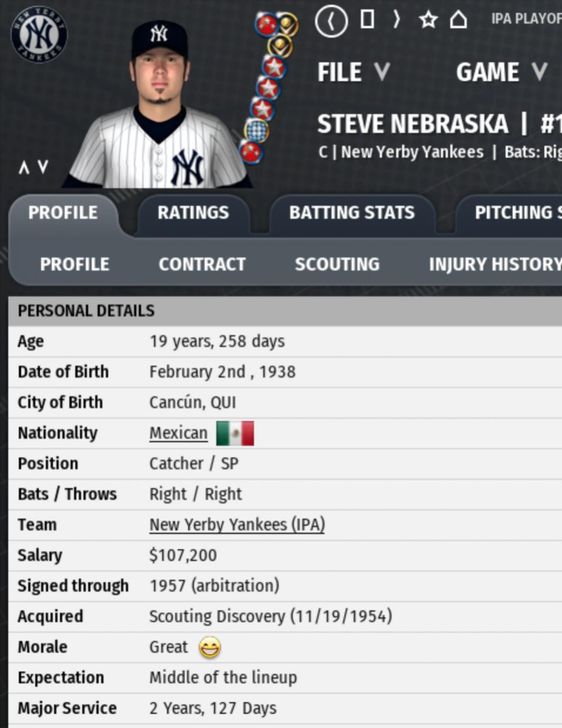Viewport: 562px width, 728px height.
Task: Switch to the RATINGS tab
Action: [x=193, y=212]
